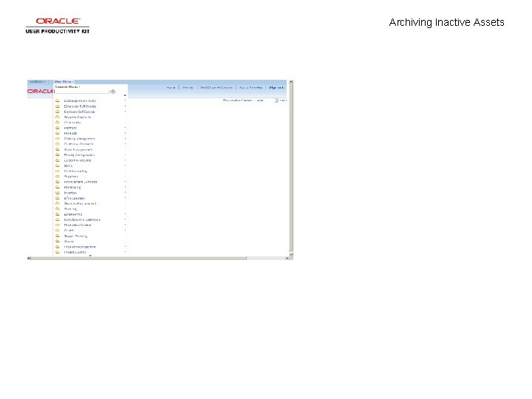Open the MultiChannel Console link
532x399 pixels.
coord(216,87)
